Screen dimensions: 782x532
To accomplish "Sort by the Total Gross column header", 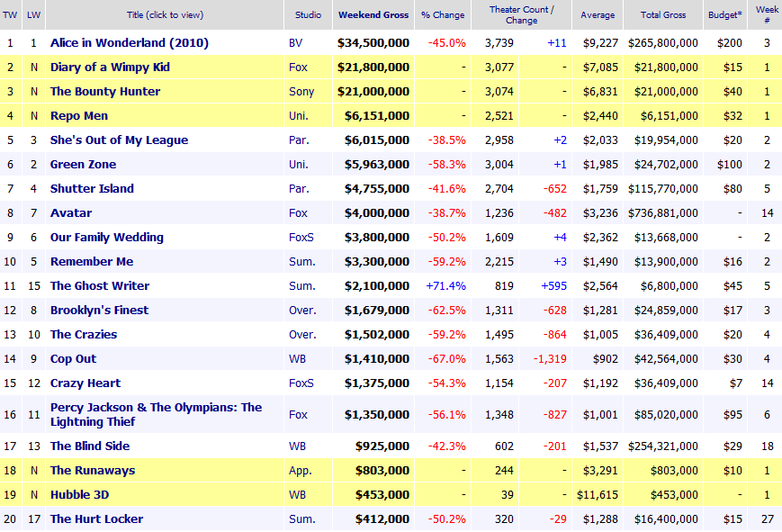I will 663,15.
